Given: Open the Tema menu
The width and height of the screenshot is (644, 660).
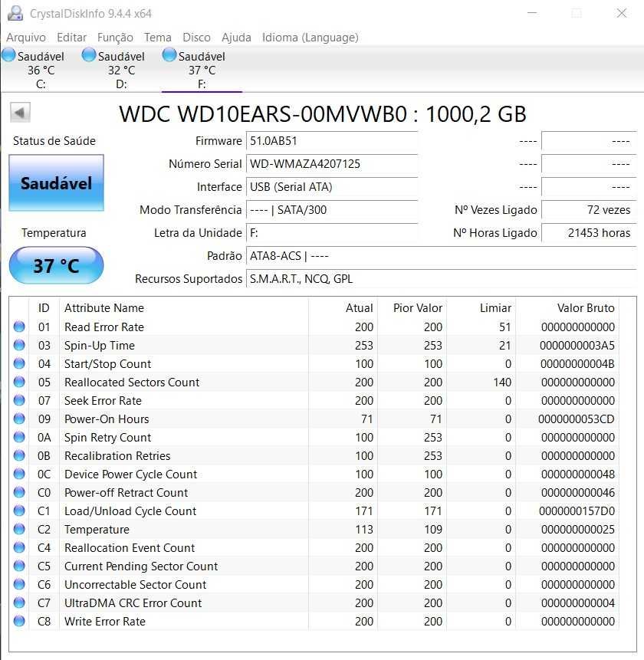Looking at the screenshot, I should pos(158,38).
